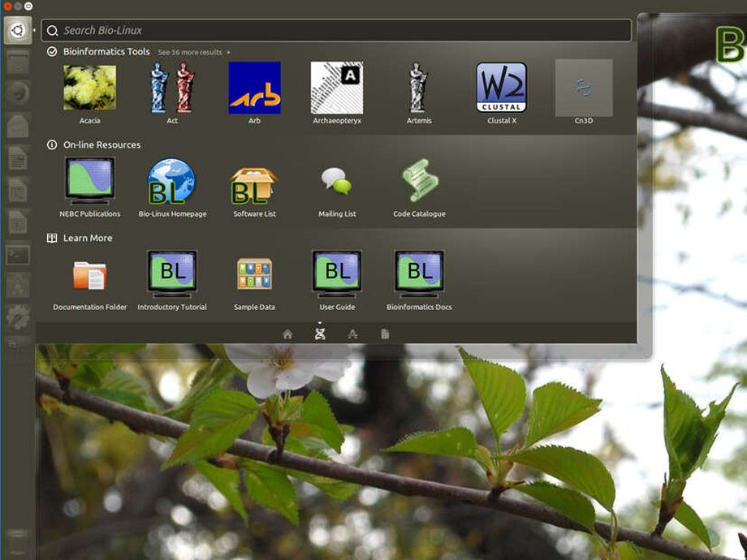Open the Cn3D structure viewer
Image resolution: width=747 pixels, height=560 pixels.
pos(584,93)
